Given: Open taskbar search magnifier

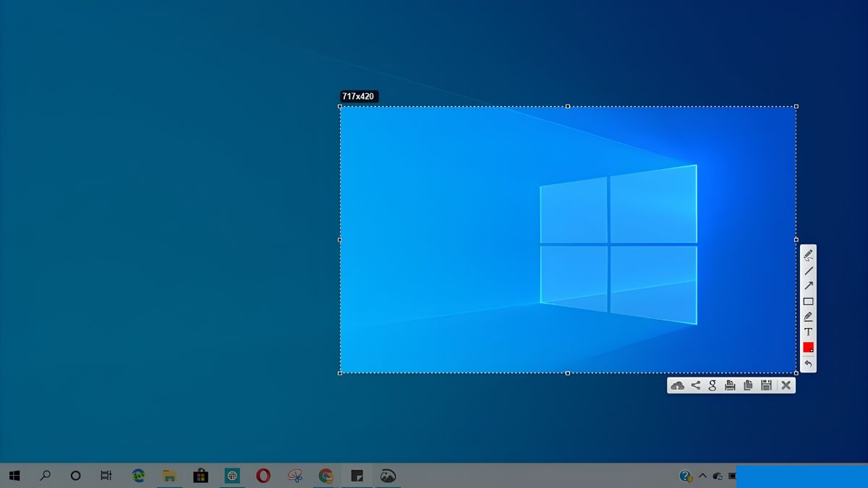Looking at the screenshot, I should pyautogui.click(x=45, y=476).
